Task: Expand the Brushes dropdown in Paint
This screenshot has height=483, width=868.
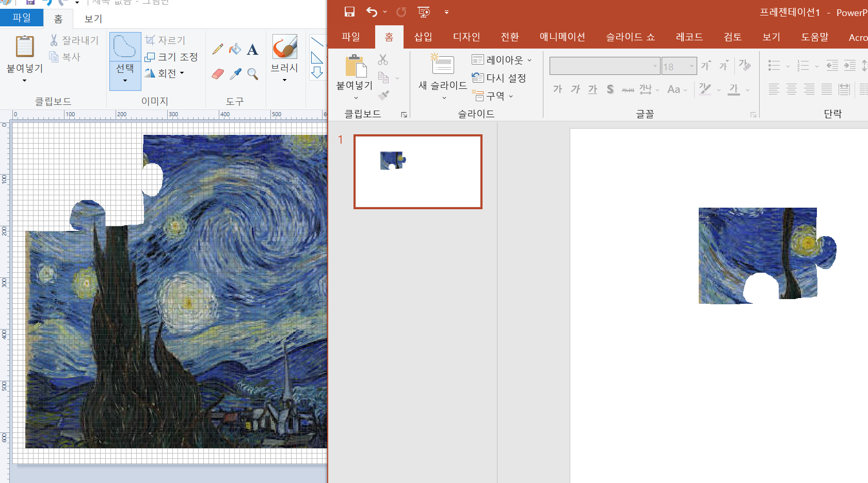Action: point(284,80)
